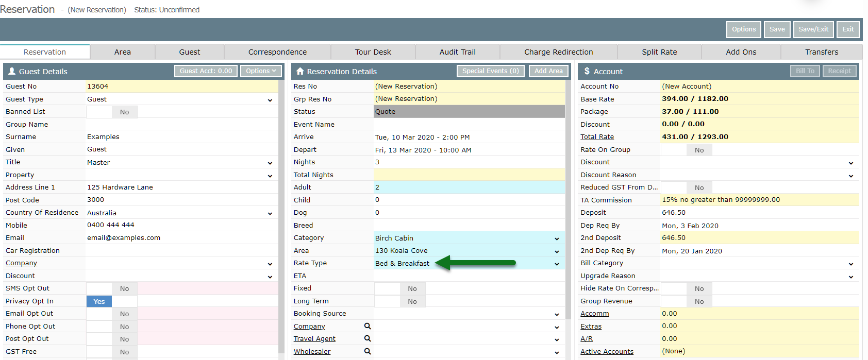The height and width of the screenshot is (360, 868).
Task: Click the Bill To button
Action: [805, 71]
